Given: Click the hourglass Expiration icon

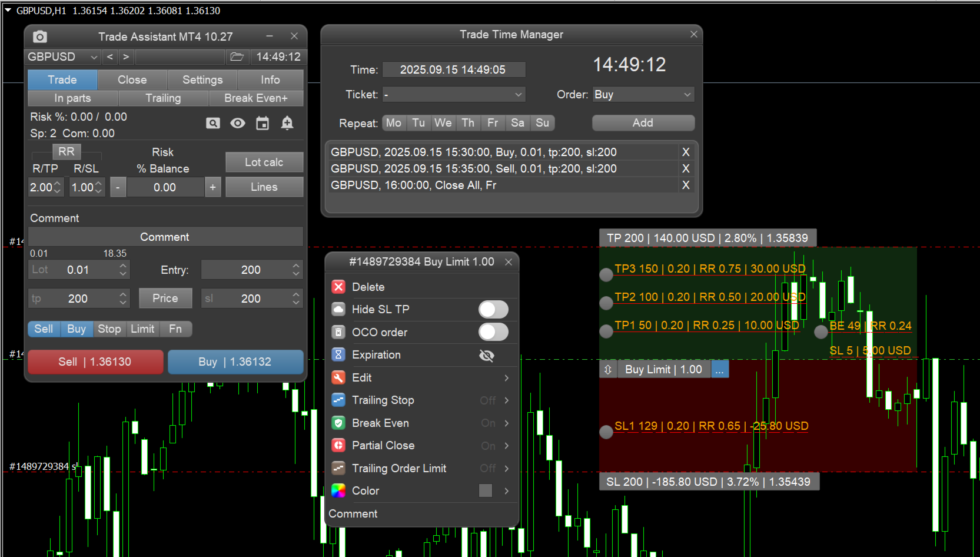Looking at the screenshot, I should (338, 354).
